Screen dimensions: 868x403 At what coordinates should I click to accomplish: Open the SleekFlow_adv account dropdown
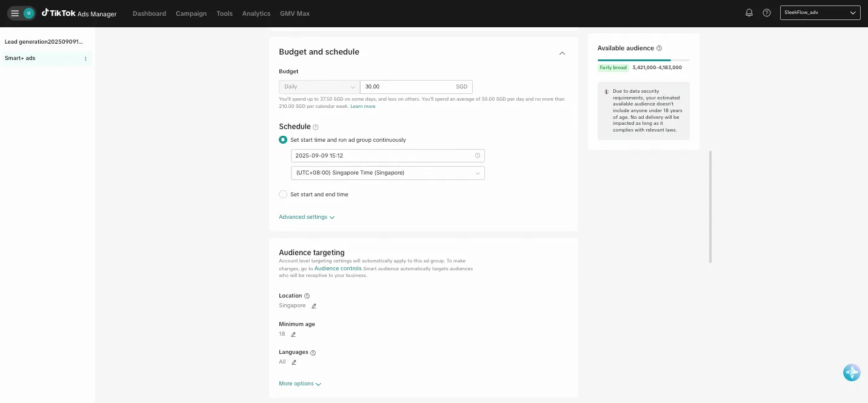(x=820, y=13)
